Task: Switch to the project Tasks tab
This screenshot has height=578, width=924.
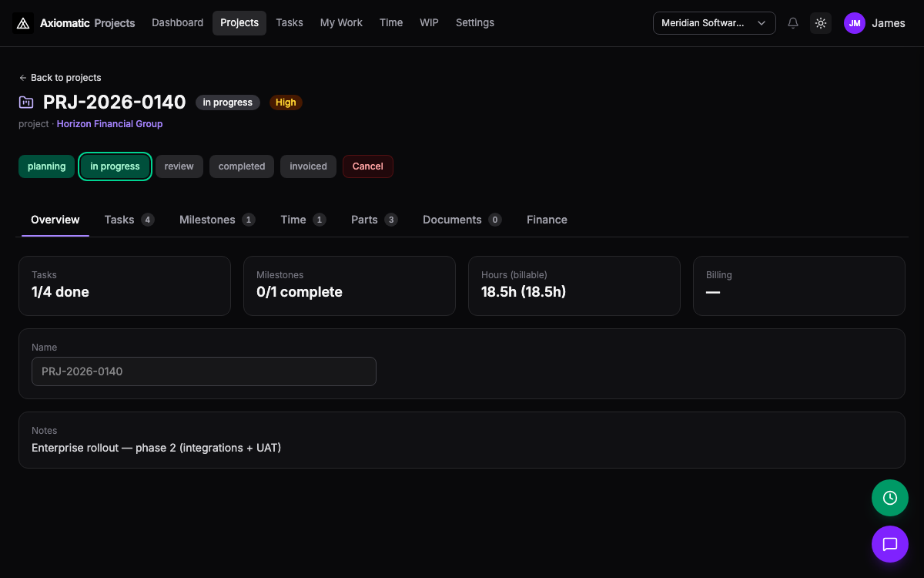Action: (x=129, y=220)
